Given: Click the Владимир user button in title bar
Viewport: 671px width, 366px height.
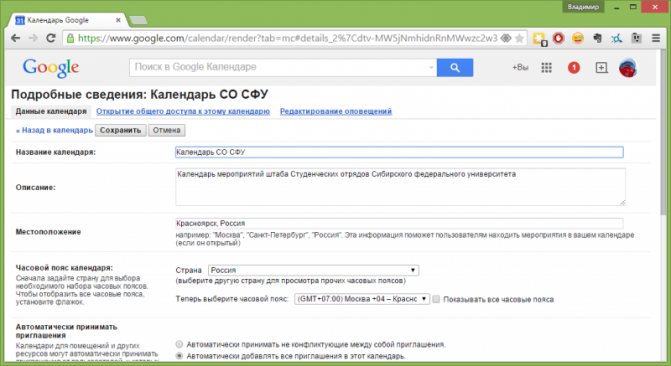Looking at the screenshot, I should point(583,7).
